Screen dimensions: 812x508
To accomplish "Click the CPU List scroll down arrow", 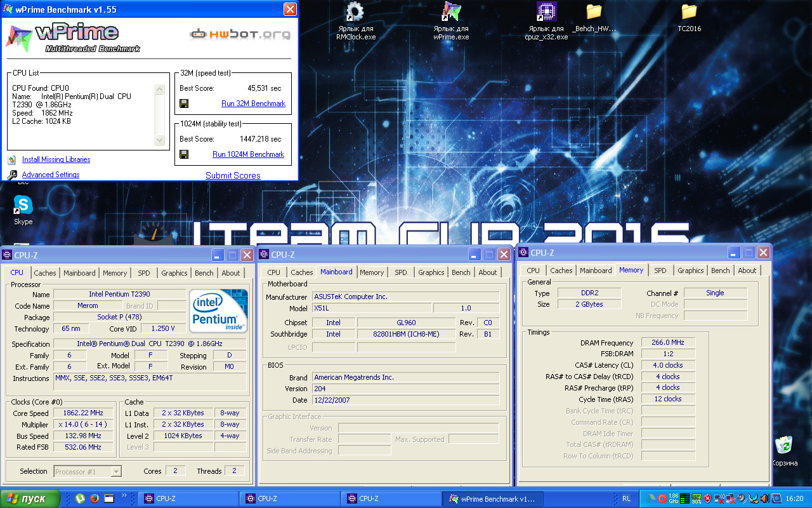I will (160, 140).
